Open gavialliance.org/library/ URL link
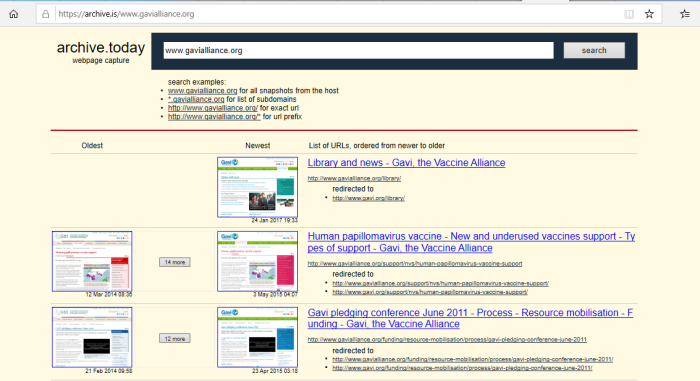Image resolution: width=700 pixels, height=381 pixels. coord(354,179)
